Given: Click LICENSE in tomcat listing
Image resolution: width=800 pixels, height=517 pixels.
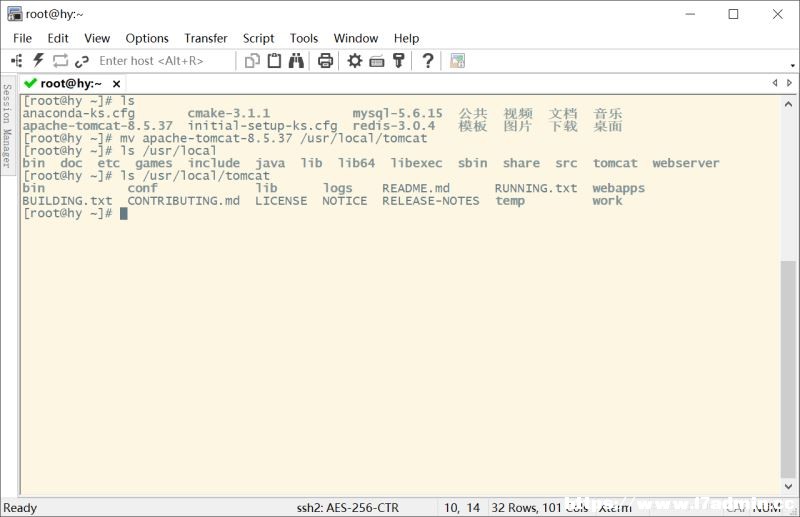Looking at the screenshot, I should click(281, 201).
